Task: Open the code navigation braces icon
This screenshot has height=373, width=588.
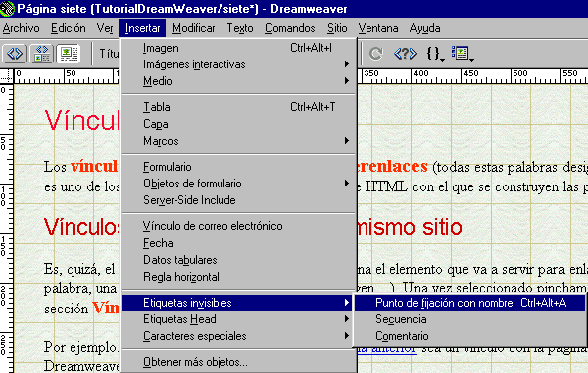Action: coord(435,54)
